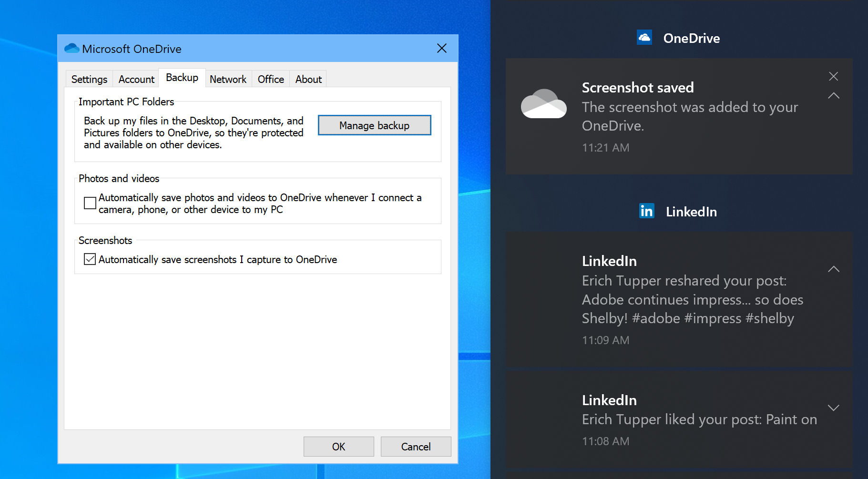868x479 pixels.
Task: Open the Network tab
Action: (228, 79)
